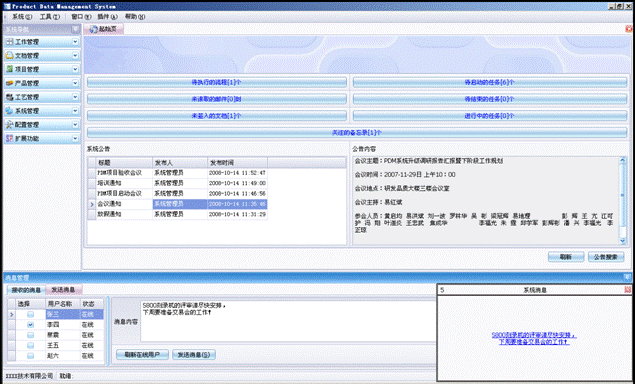Select the 项目管理 icon in navigation
Viewport: 635px width, 384px height.
coord(10,69)
